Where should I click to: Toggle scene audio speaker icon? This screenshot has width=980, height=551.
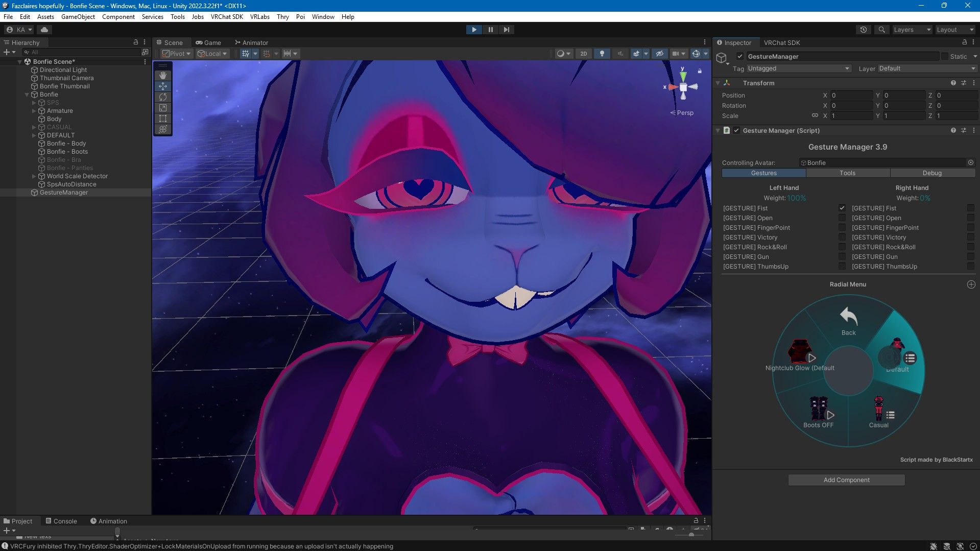coord(620,54)
